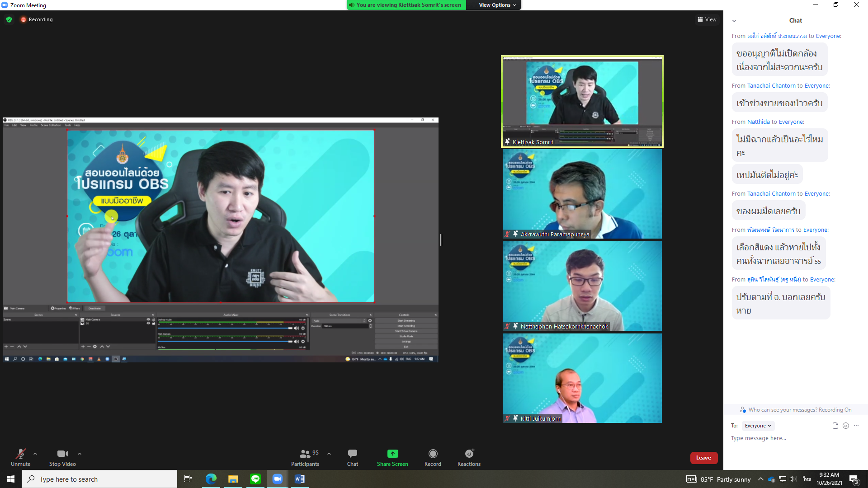Open LINE app from taskbar

(x=255, y=479)
